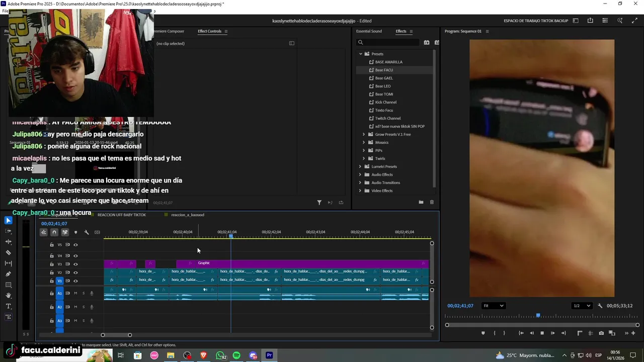Image resolution: width=644 pixels, height=362 pixels.
Task: Click the Effects search field
Action: click(x=387, y=42)
